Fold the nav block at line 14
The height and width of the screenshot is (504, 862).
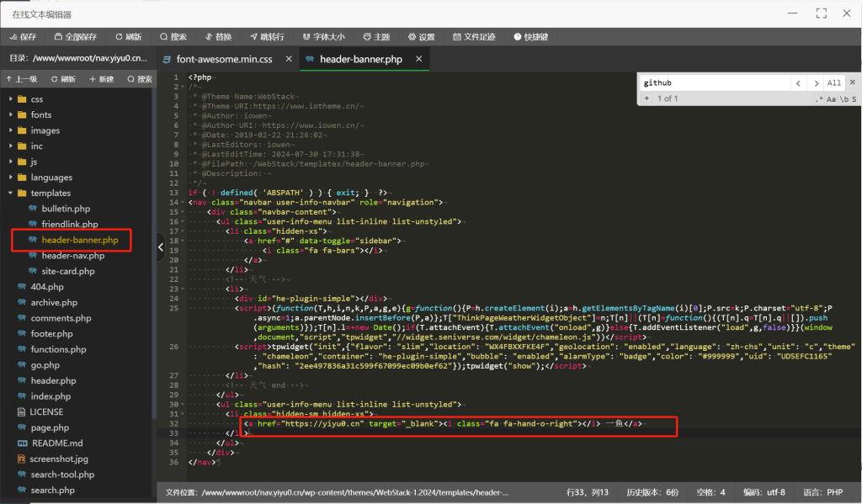coord(183,202)
